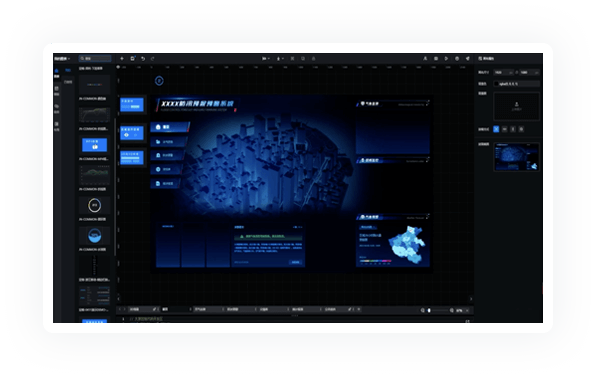596x376 pixels.
Task: Select the highlighted blue scaling mode button
Action: [496, 129]
